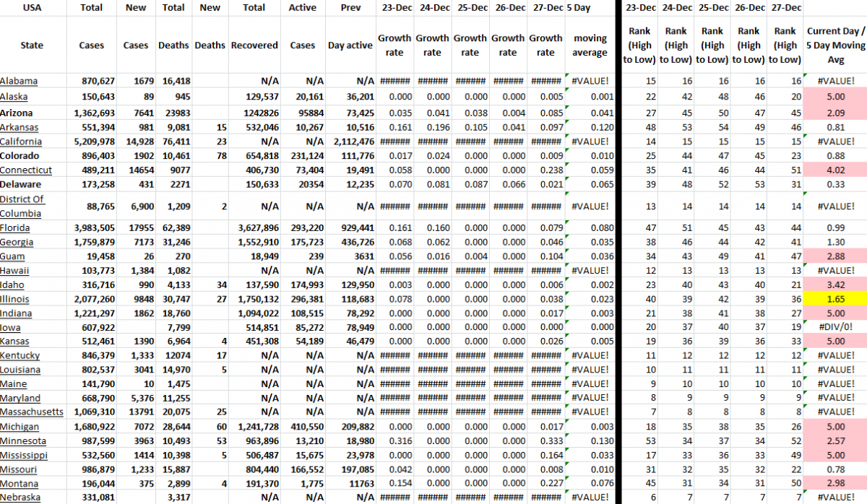Click the #DIV/0! error cell in Iowa's row
The image size is (867, 504).
click(x=835, y=327)
